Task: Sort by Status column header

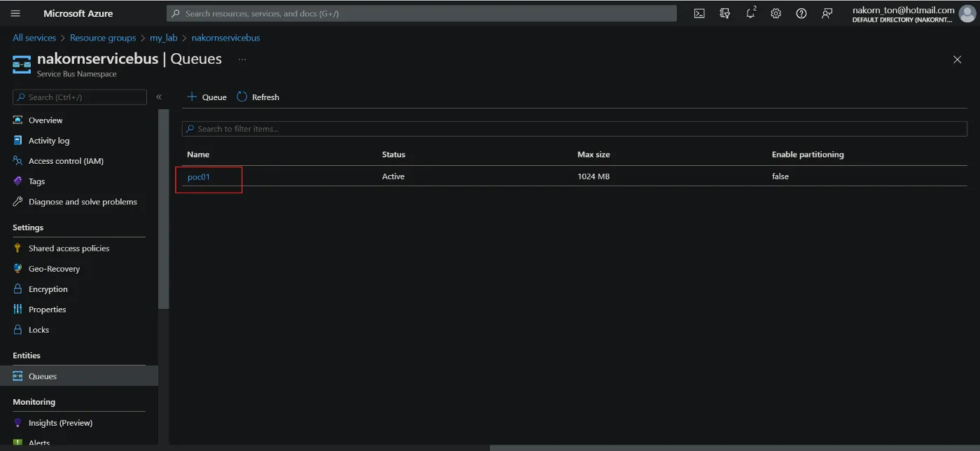Action: pyautogui.click(x=393, y=154)
